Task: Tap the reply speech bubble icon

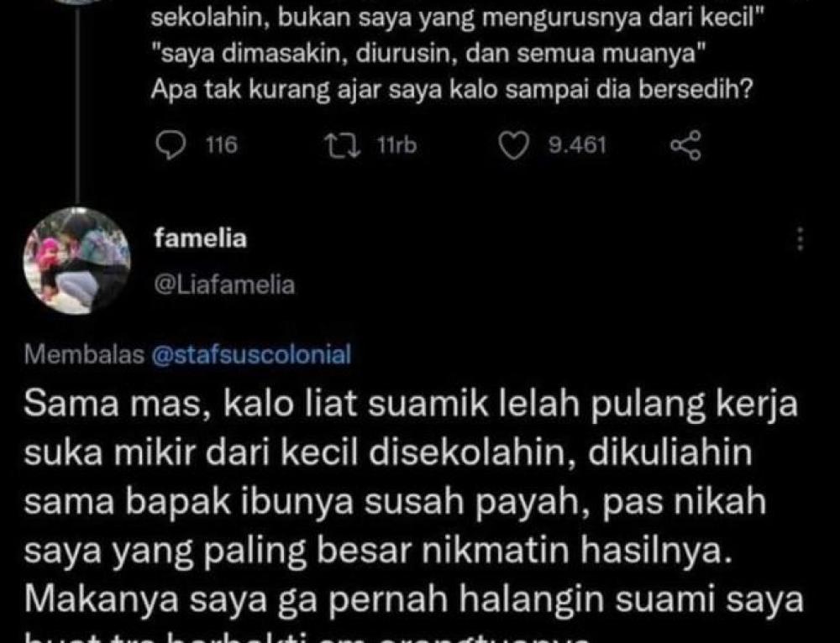Action: (171, 145)
